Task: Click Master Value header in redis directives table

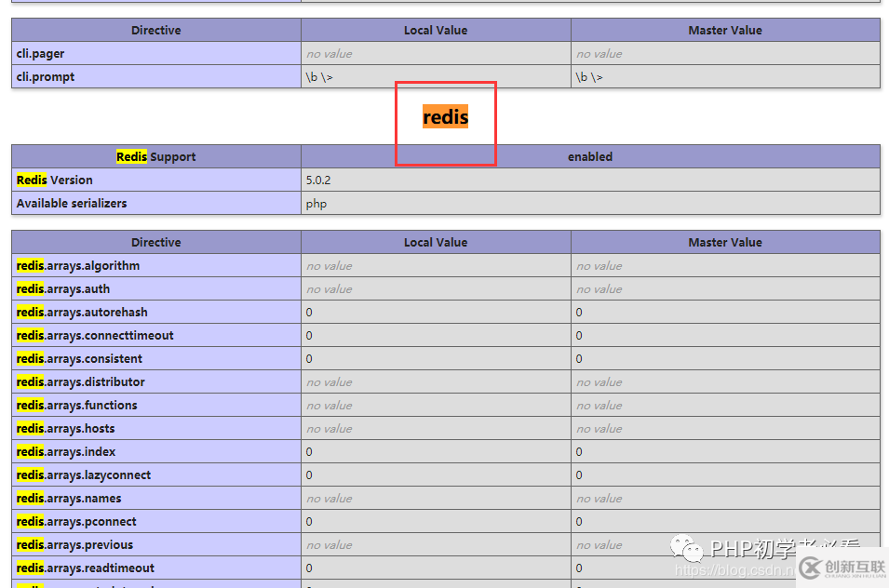Action: (x=725, y=242)
